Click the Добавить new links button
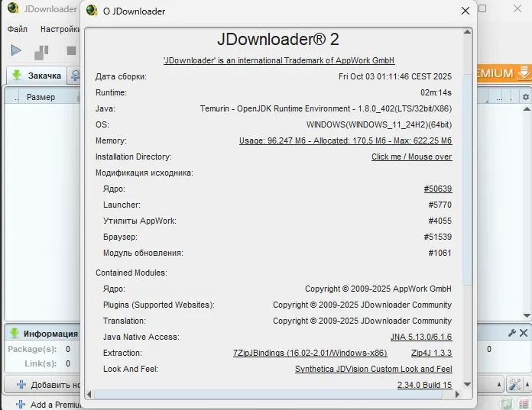This screenshot has width=532, height=410. tap(44, 384)
